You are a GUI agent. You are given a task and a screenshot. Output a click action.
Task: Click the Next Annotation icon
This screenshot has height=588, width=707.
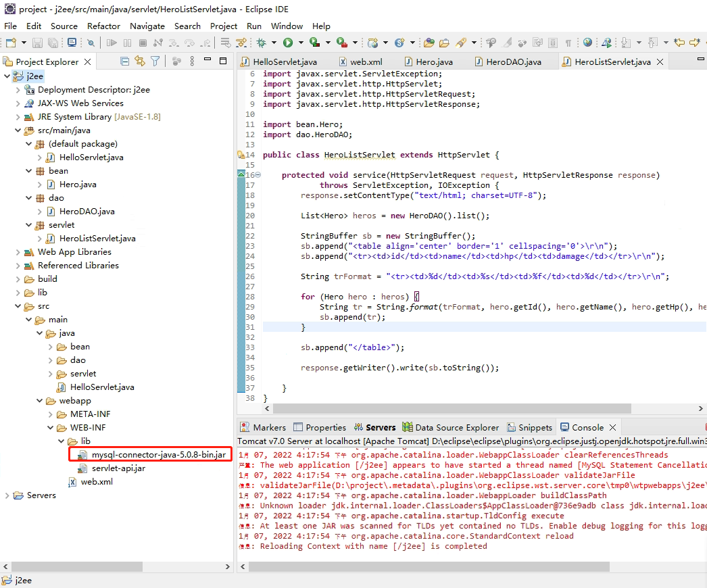(x=626, y=43)
